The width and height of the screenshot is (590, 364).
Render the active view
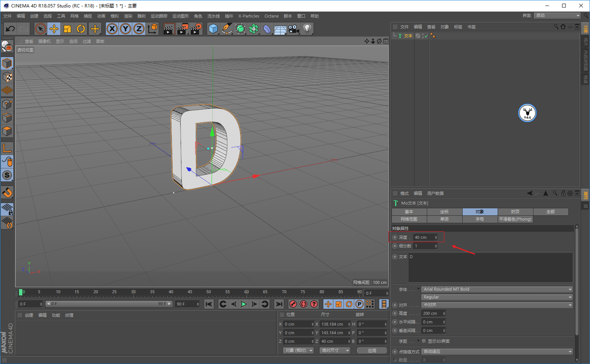169,29
